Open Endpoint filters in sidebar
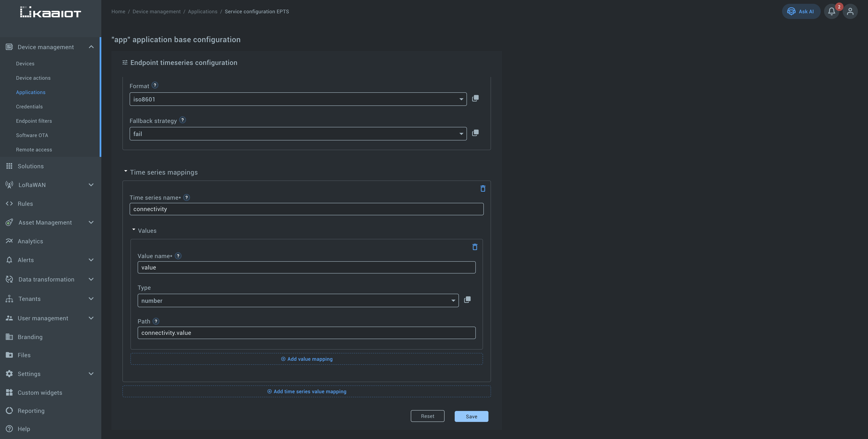Screen dimensions: 868x439 pos(34,121)
